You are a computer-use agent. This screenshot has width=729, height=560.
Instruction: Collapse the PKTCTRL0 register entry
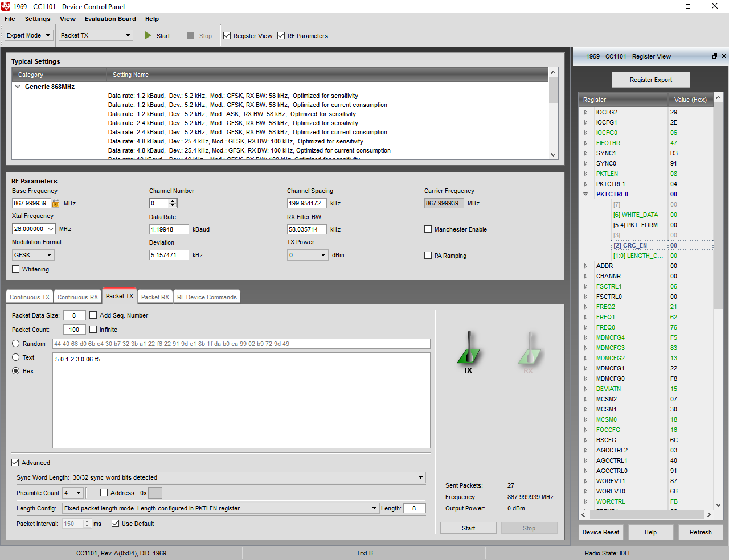pos(585,194)
